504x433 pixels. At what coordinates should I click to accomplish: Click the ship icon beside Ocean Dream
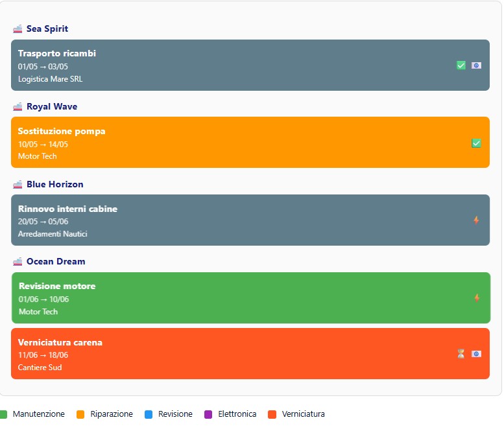click(x=18, y=262)
